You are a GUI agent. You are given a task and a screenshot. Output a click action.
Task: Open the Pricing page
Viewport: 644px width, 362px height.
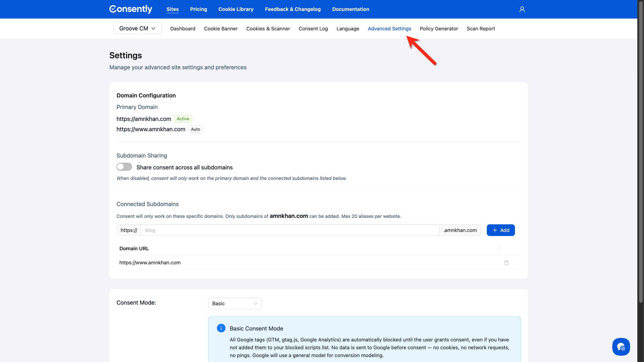198,9
